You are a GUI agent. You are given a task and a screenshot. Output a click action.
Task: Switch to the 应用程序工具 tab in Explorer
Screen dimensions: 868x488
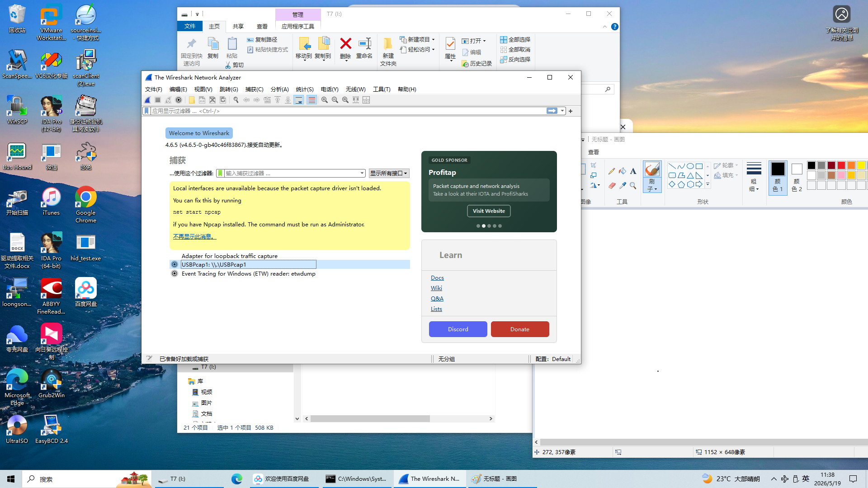tap(298, 27)
